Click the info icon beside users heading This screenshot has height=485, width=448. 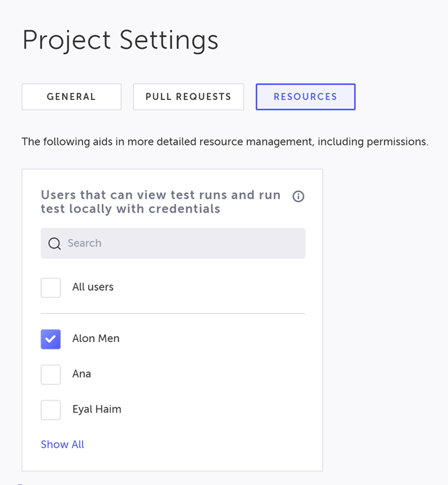pyautogui.click(x=298, y=197)
